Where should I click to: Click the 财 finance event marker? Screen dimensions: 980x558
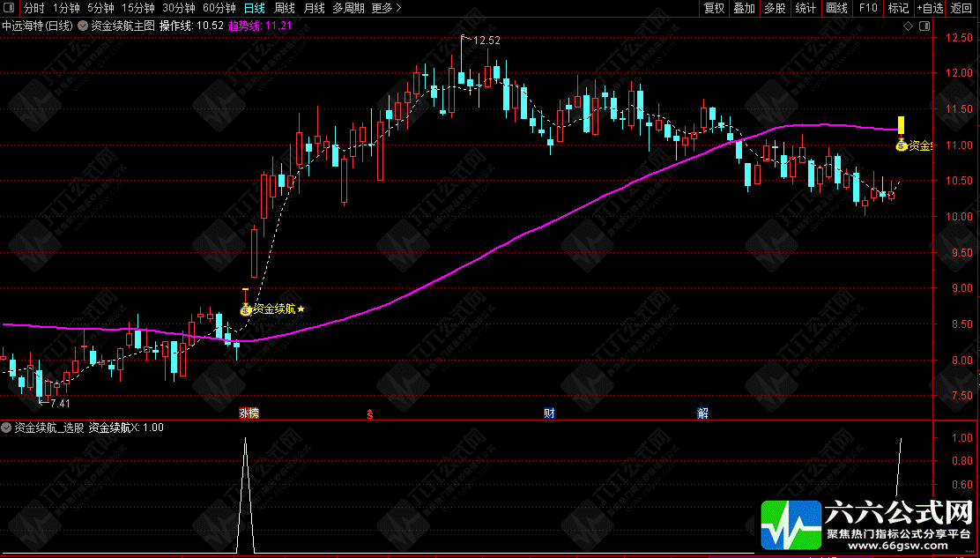point(549,413)
